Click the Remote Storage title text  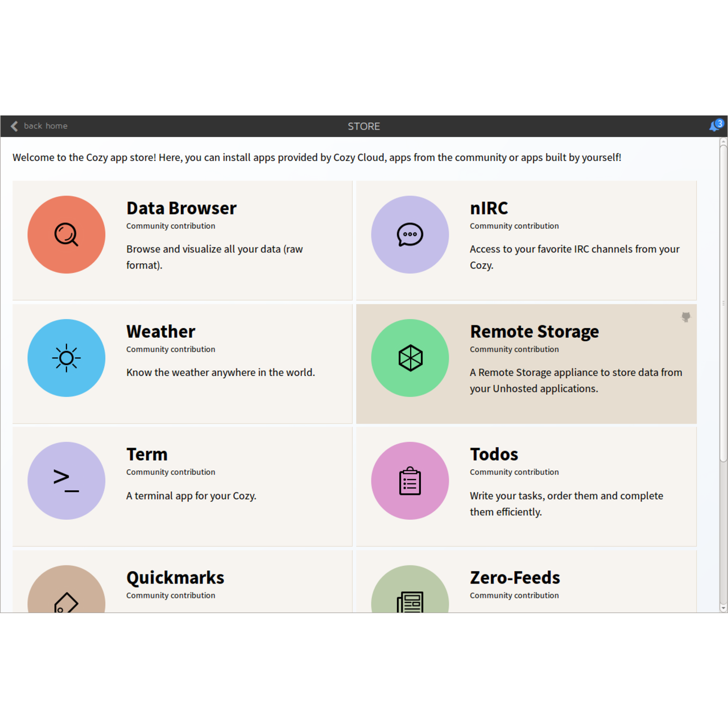point(534,332)
